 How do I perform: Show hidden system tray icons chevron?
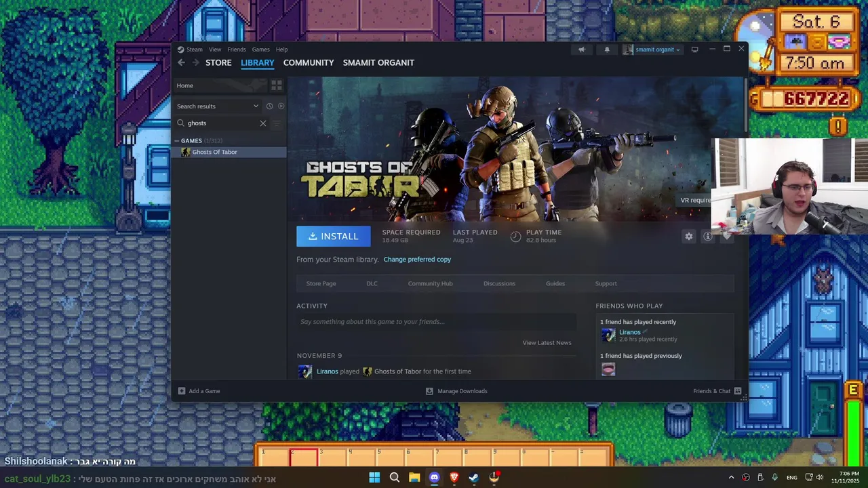(x=731, y=478)
